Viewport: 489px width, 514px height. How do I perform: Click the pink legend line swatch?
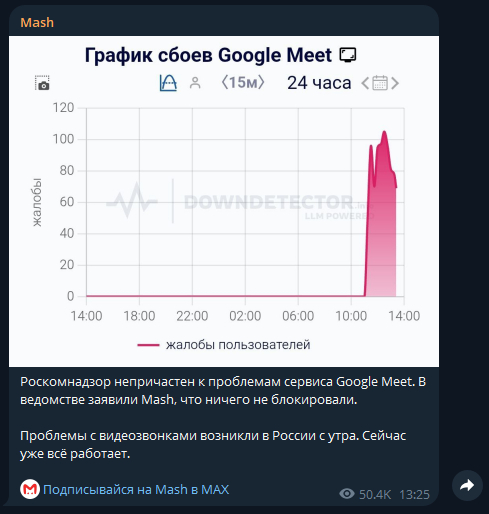(x=148, y=345)
